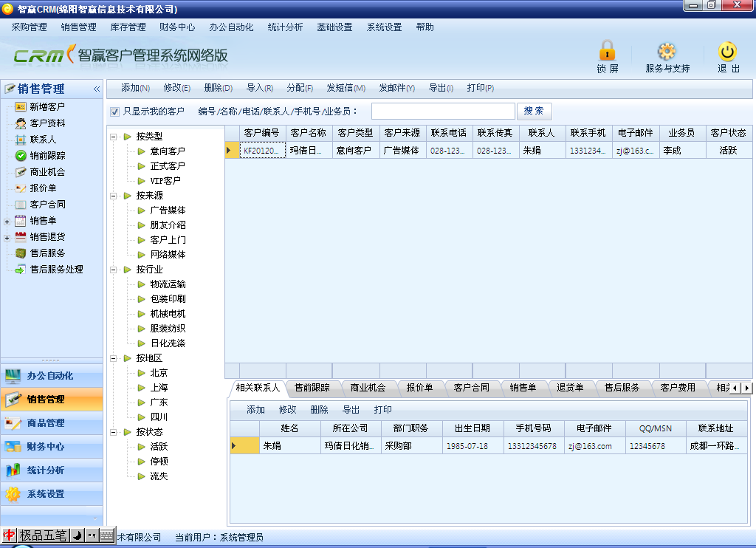
Task: Click 添加(N) in top toolbar
Action: 136,88
